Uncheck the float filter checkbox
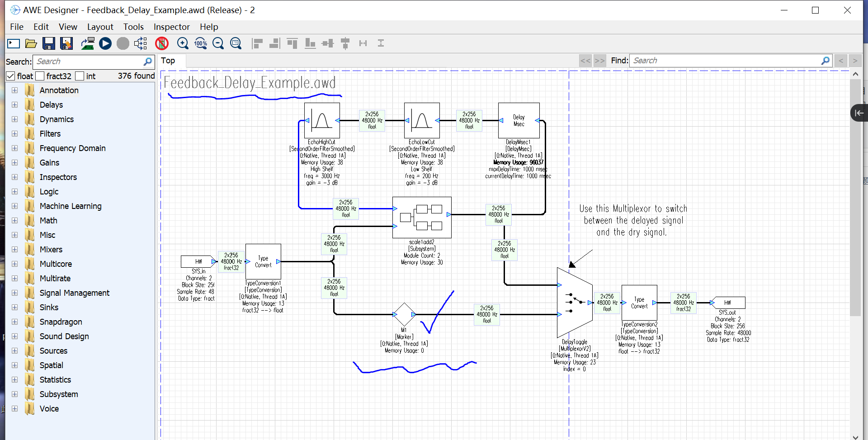This screenshot has width=868, height=440. [x=11, y=76]
